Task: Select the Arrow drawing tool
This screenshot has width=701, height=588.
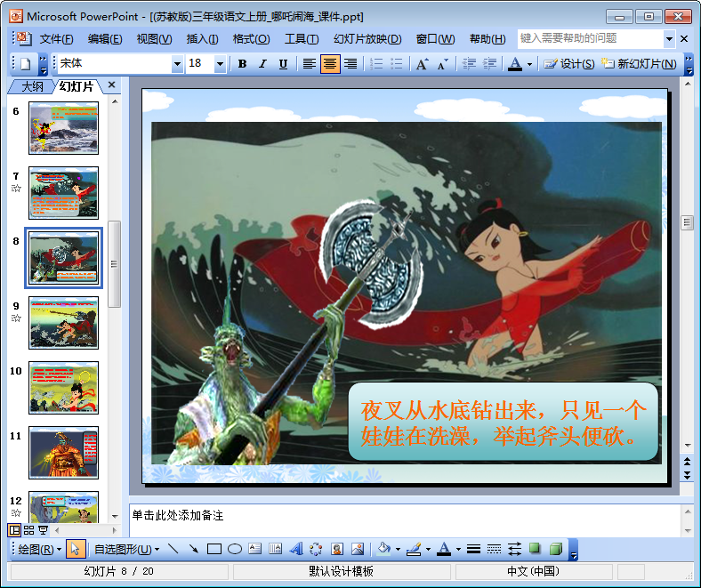Action: [x=193, y=549]
